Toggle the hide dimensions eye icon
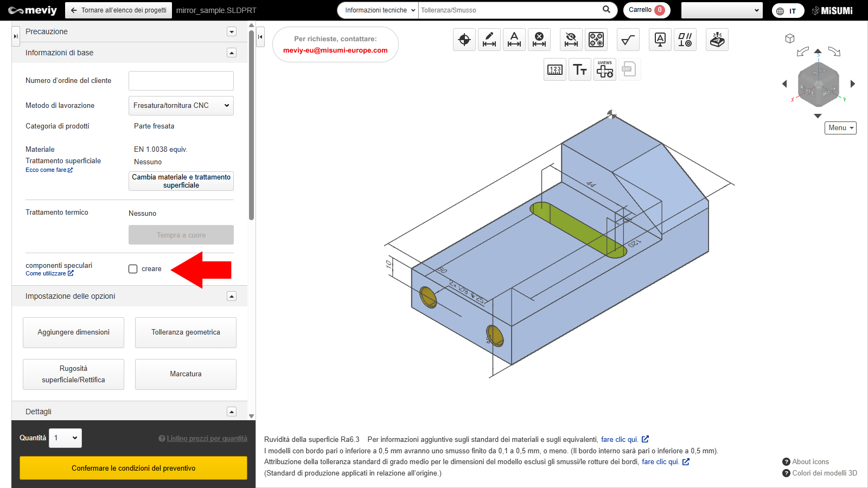 pyautogui.click(x=571, y=40)
